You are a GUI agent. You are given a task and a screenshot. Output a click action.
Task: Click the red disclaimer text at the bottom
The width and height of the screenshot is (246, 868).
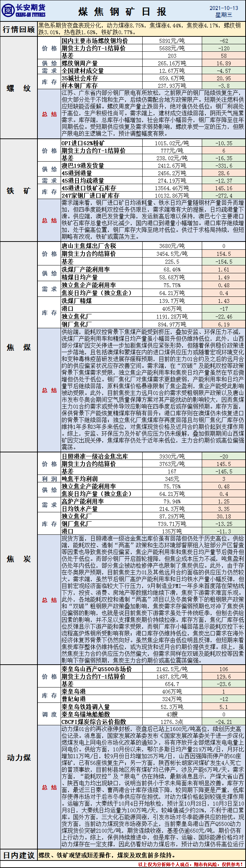point(191,864)
